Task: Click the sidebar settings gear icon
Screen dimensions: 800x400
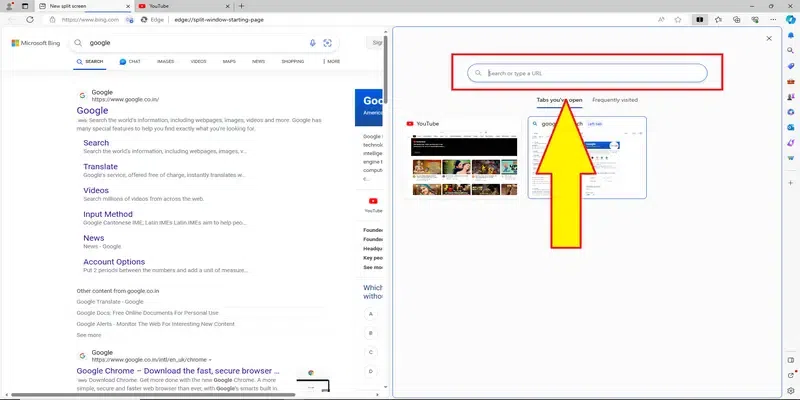Action: coord(791,391)
